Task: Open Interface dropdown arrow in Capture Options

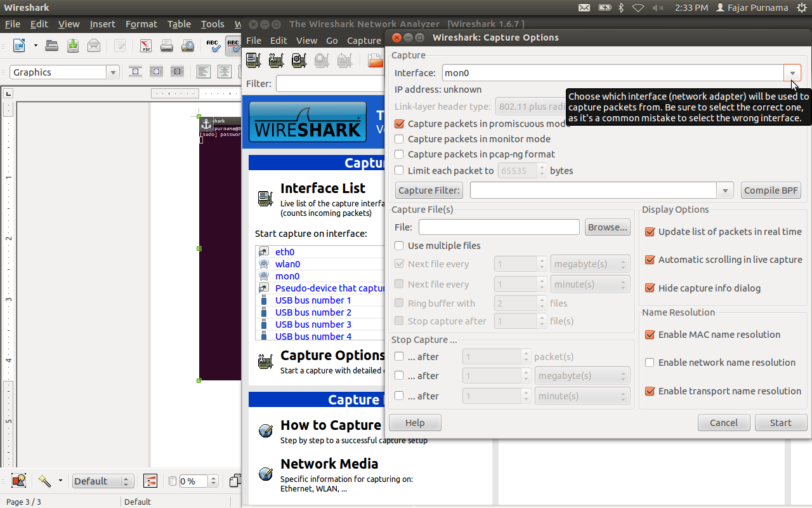Action: (792, 73)
